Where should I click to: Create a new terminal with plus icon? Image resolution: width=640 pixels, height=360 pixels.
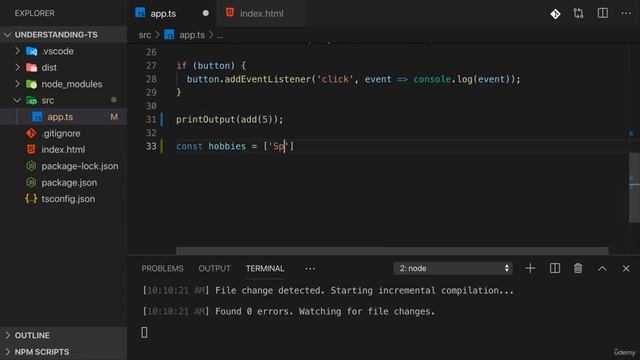point(530,268)
